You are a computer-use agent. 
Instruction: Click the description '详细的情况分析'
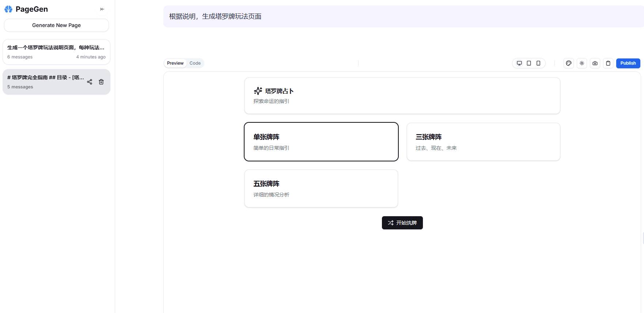point(271,195)
